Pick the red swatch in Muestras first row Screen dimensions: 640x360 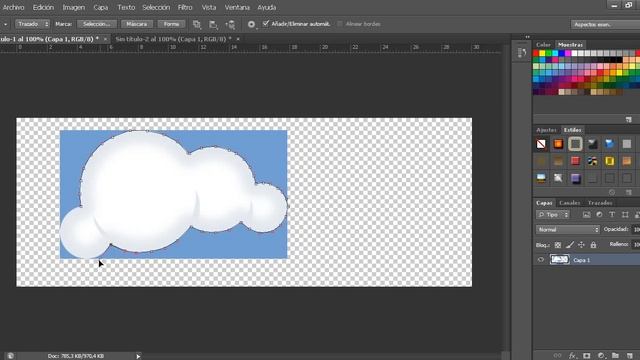(536, 53)
